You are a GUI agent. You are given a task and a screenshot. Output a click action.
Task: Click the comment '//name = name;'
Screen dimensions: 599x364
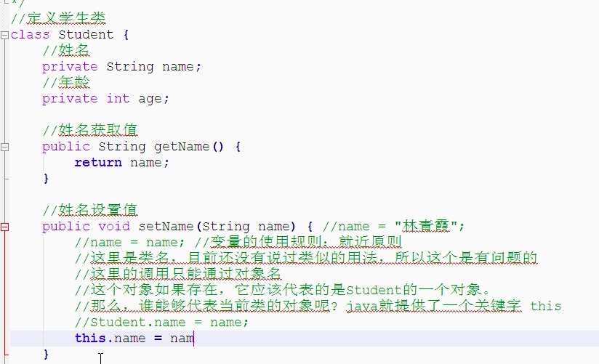(130, 243)
